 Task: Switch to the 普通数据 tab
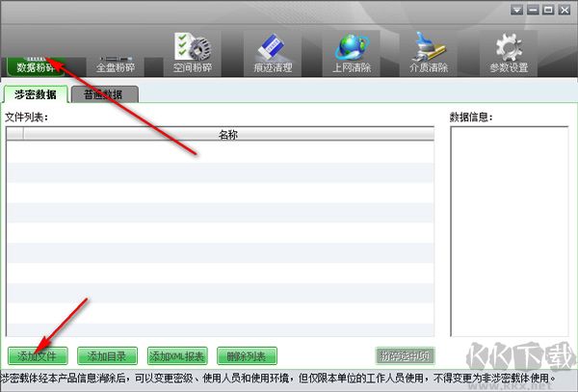click(105, 94)
